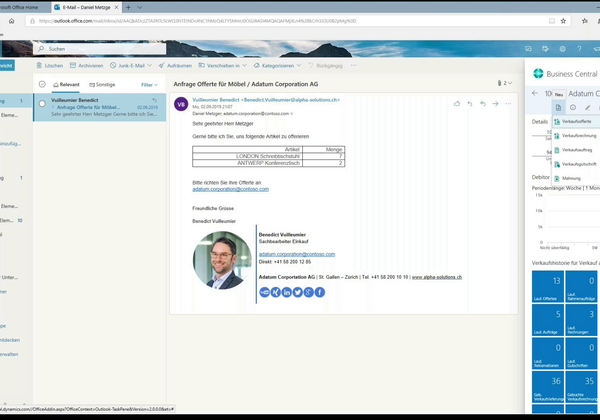Click the Löschen delete toolbar button

click(50, 66)
